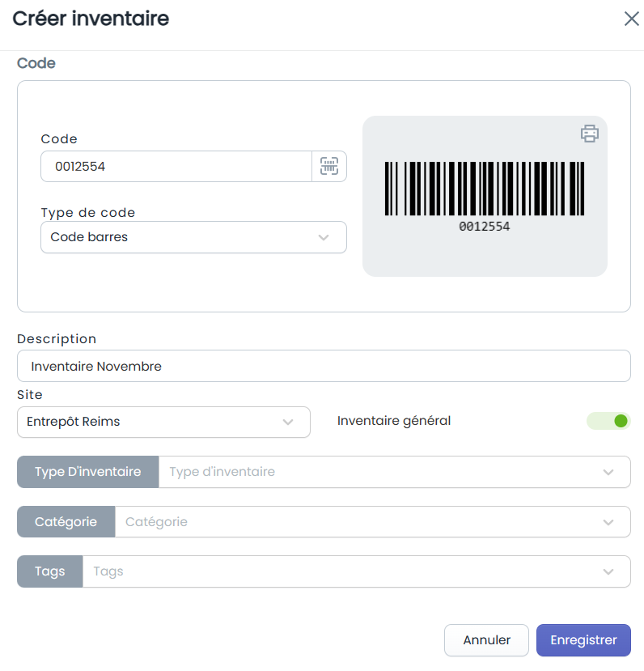Image resolution: width=644 pixels, height=671 pixels.
Task: Open the Type d'inventaire dropdown
Action: [394, 472]
